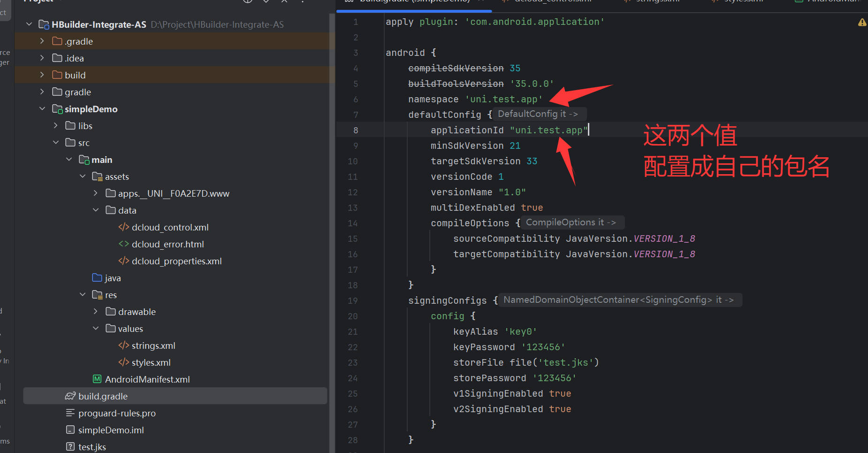
Task: Click the styles.xml file icon
Action: (124, 362)
